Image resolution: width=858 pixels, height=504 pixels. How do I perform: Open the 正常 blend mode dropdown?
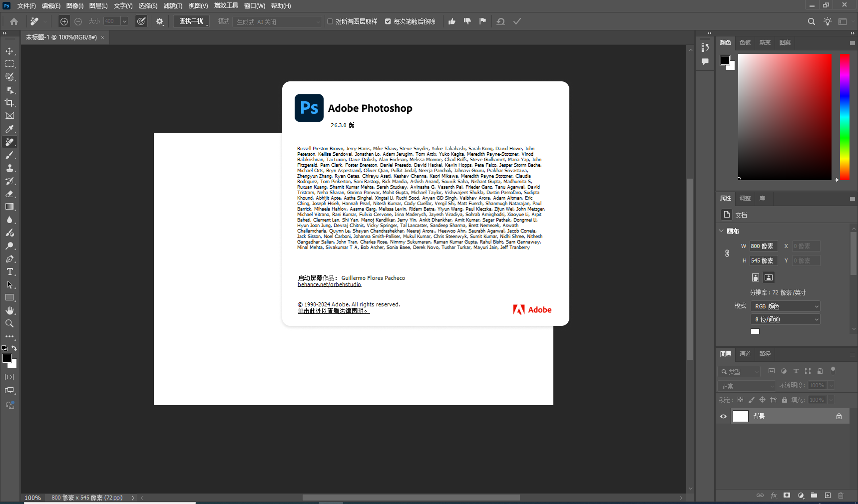pos(746,386)
